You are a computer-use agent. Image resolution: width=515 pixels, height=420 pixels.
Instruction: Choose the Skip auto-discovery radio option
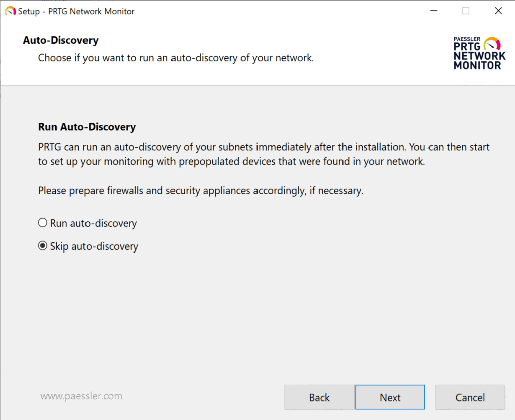(x=43, y=246)
